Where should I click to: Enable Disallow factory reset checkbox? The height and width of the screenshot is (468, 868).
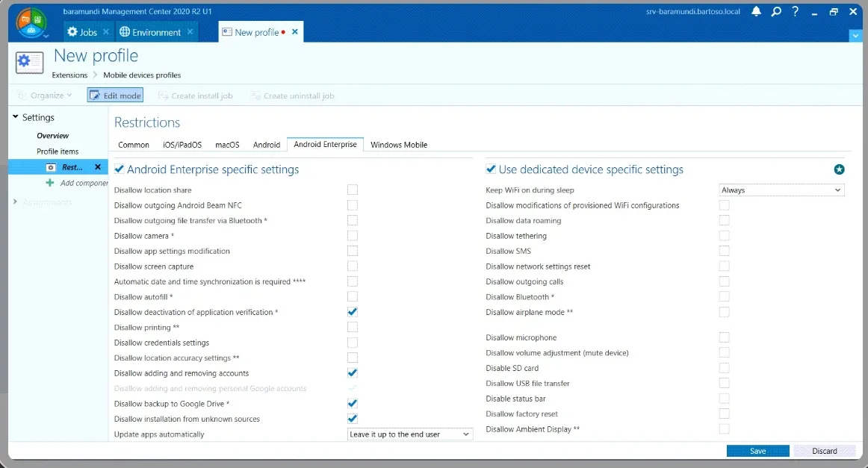[x=724, y=414]
